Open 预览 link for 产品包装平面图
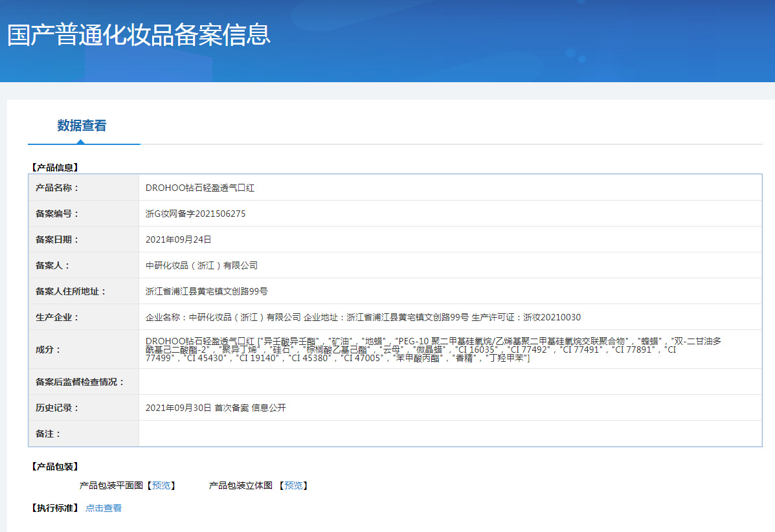The image size is (775, 532). click(x=161, y=485)
